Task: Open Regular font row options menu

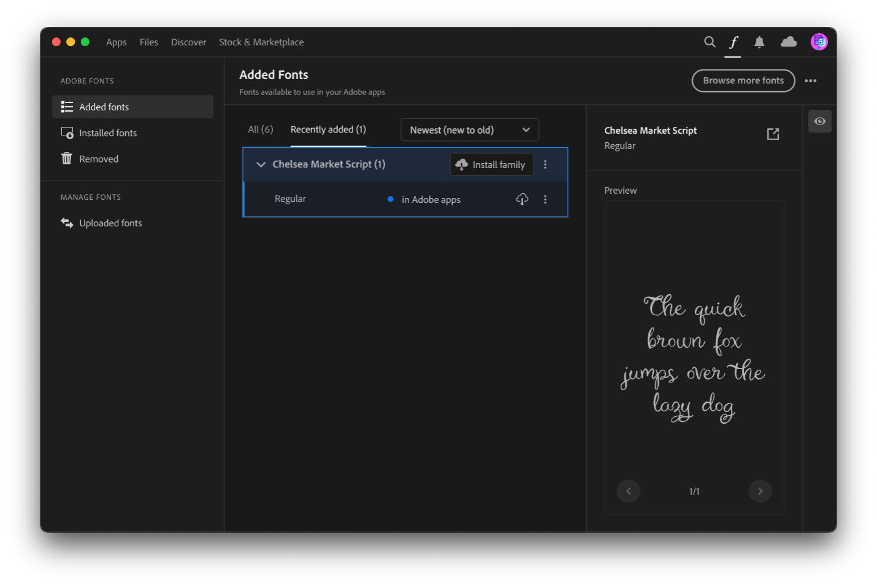Action: click(545, 199)
